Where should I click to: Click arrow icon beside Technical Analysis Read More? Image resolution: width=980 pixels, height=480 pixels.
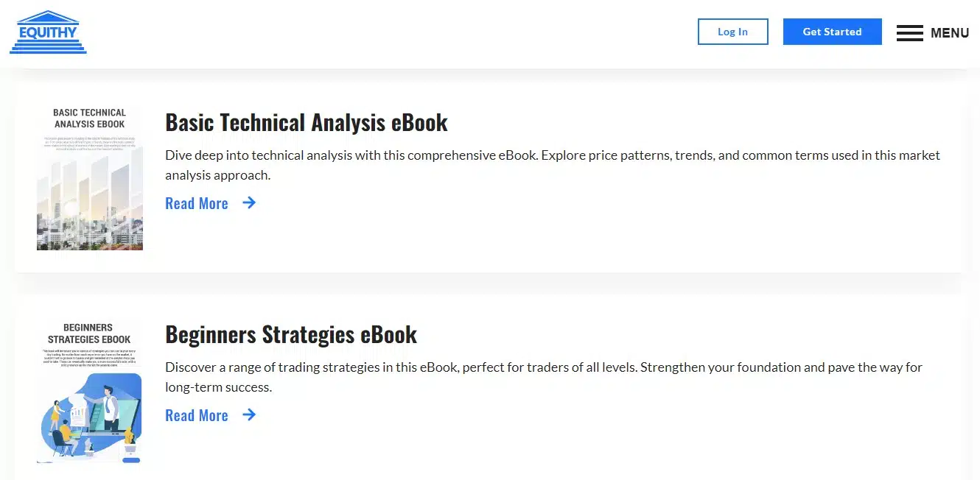(x=249, y=202)
